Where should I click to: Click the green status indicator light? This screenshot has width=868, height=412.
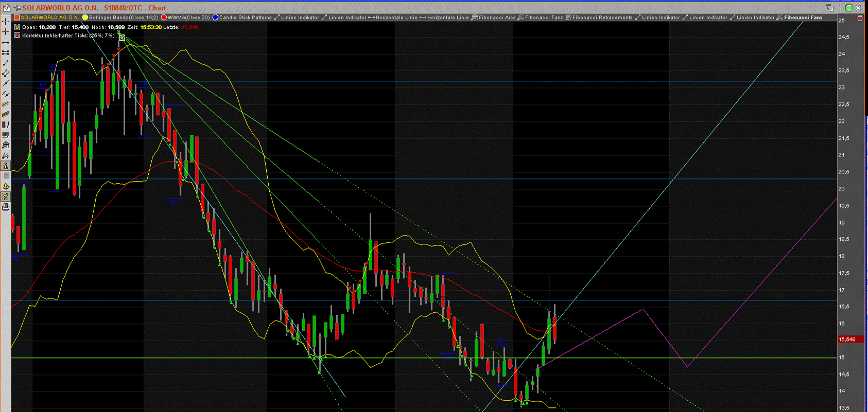[x=849, y=8]
